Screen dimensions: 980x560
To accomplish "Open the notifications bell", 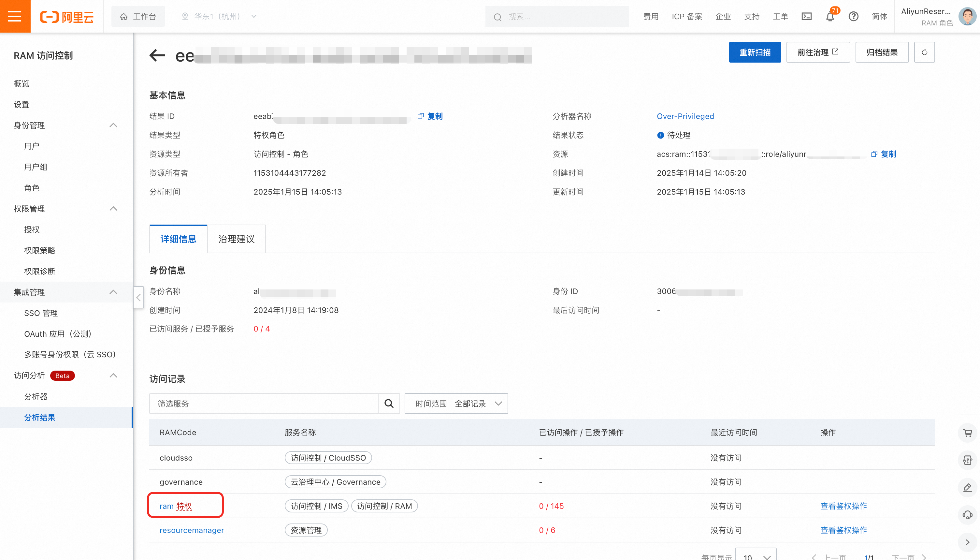I will (830, 17).
